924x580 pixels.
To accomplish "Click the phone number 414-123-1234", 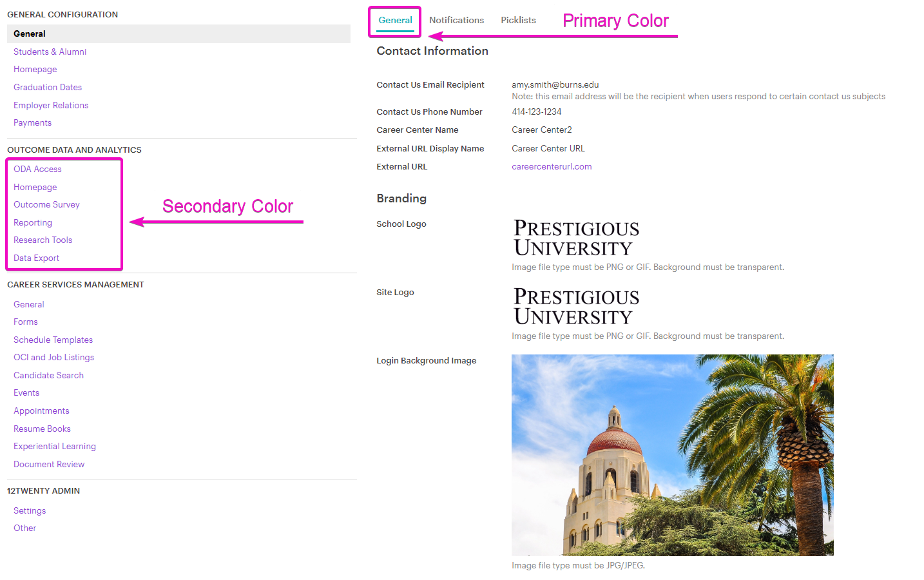I will tap(536, 111).
